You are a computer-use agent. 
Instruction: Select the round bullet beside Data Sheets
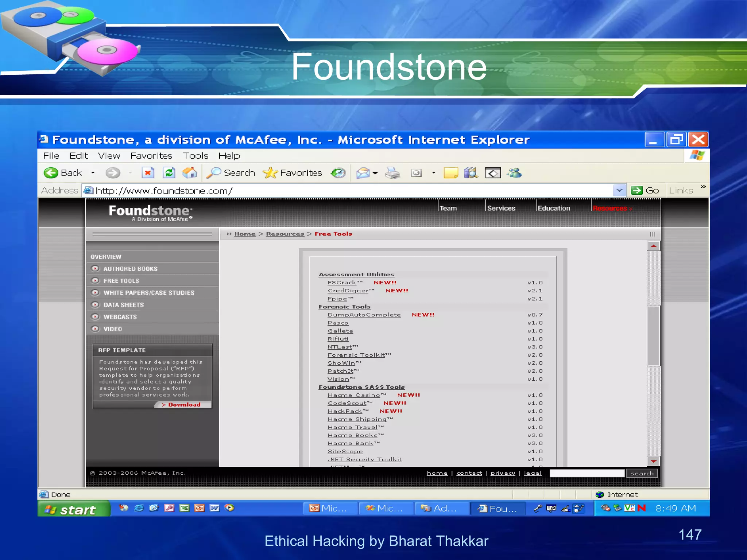(95, 304)
